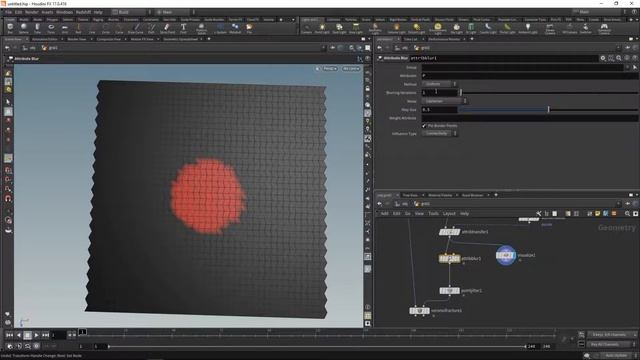Open the File menu
The image size is (640, 360).
point(8,12)
